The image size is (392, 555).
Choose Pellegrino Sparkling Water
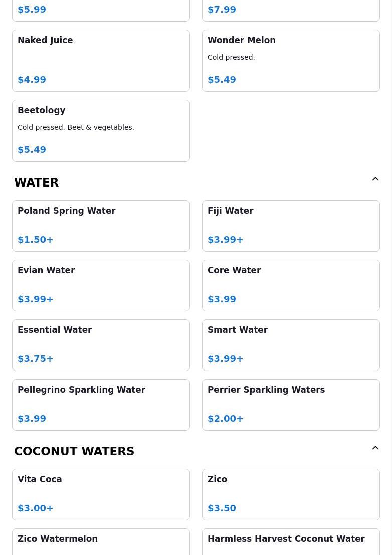[x=101, y=405]
